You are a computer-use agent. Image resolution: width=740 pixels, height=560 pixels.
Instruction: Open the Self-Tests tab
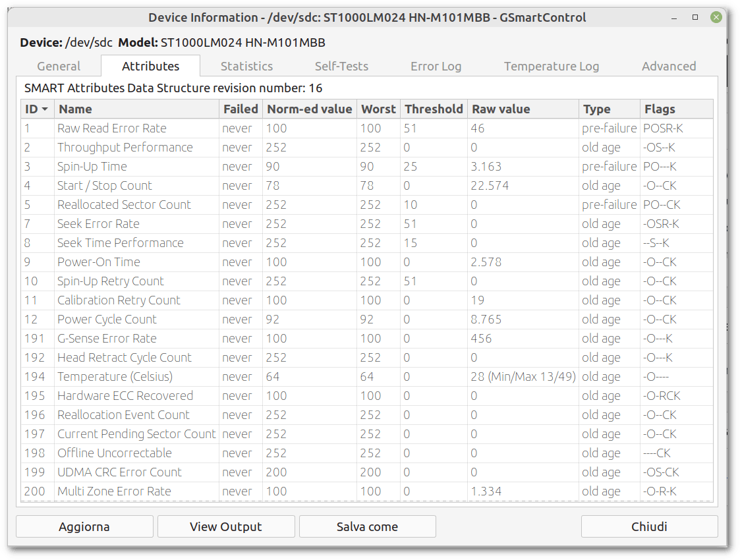click(342, 66)
